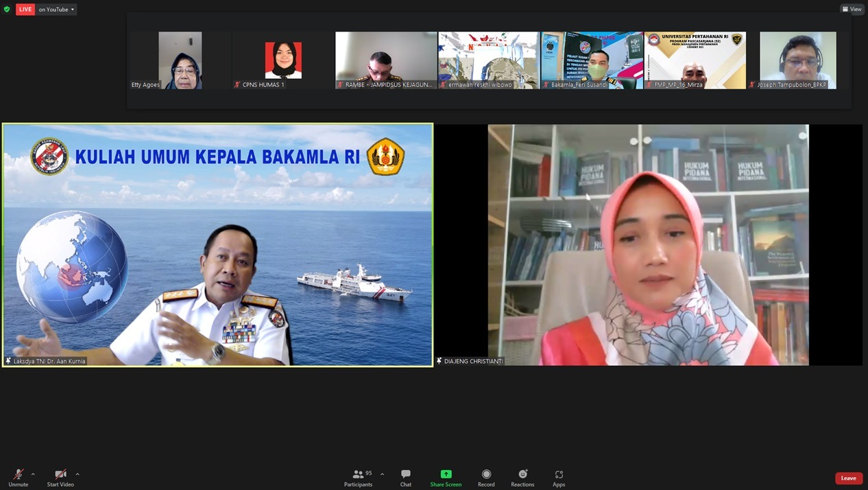Open the Apps panel
The width and height of the screenshot is (868, 490).
point(559,478)
